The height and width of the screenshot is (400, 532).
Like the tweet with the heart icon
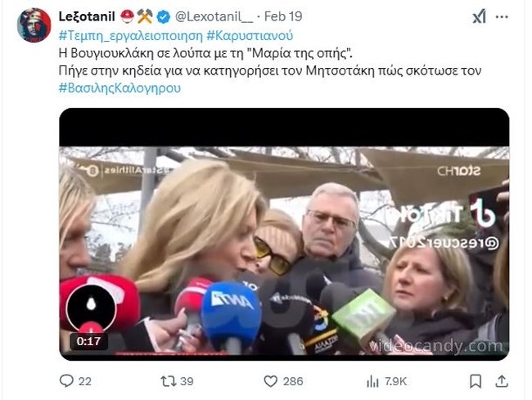tap(270, 381)
